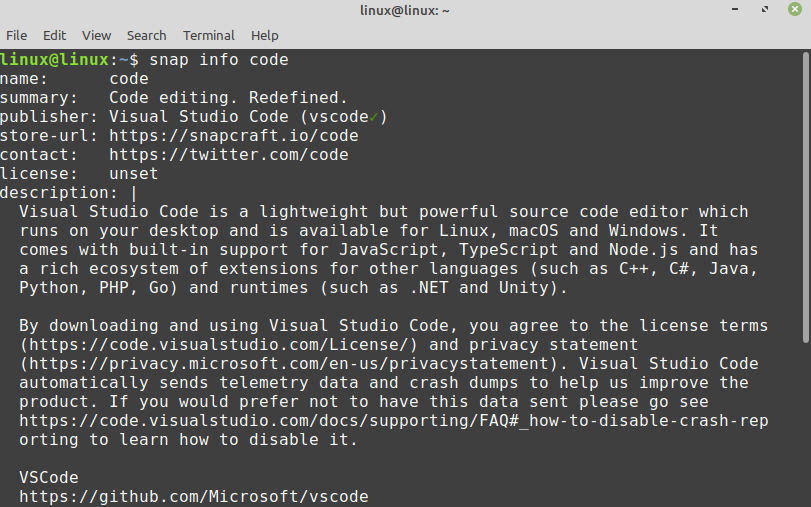Open the View menu

[x=97, y=35]
